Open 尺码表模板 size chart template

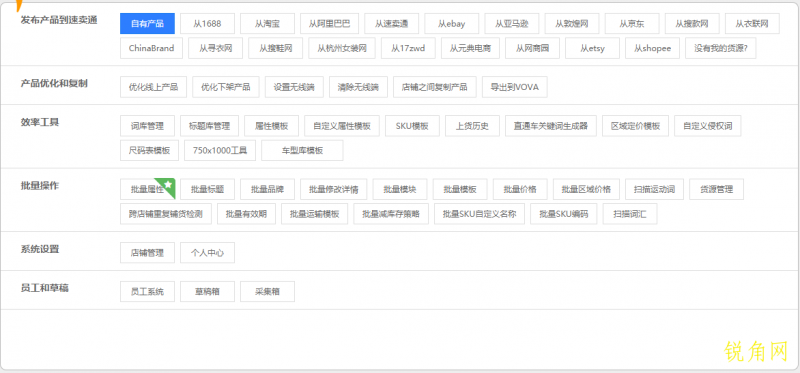(x=149, y=151)
